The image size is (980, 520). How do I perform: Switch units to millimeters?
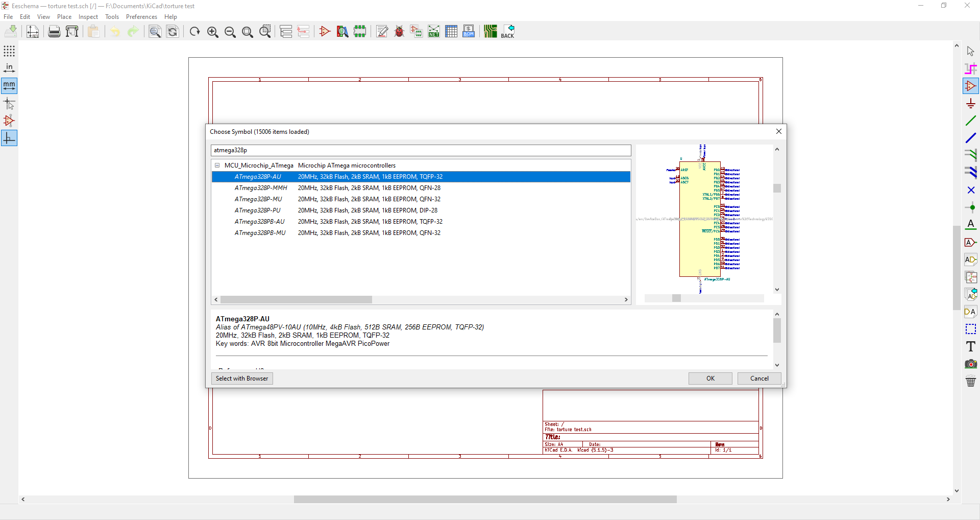coord(9,86)
